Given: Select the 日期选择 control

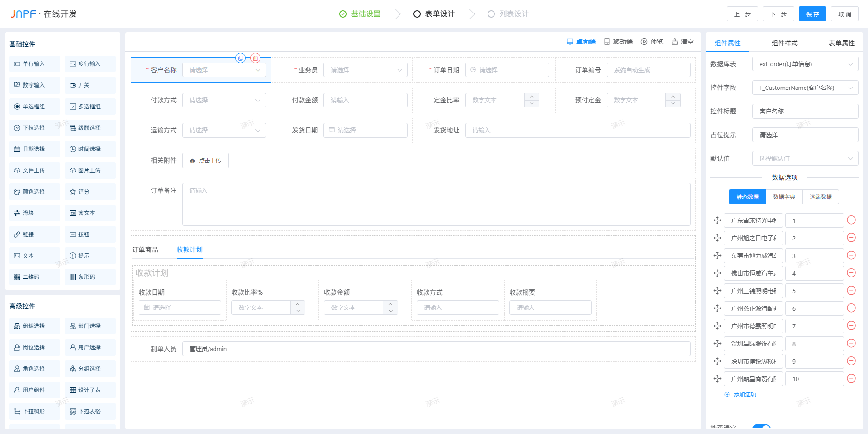Looking at the screenshot, I should (35, 149).
